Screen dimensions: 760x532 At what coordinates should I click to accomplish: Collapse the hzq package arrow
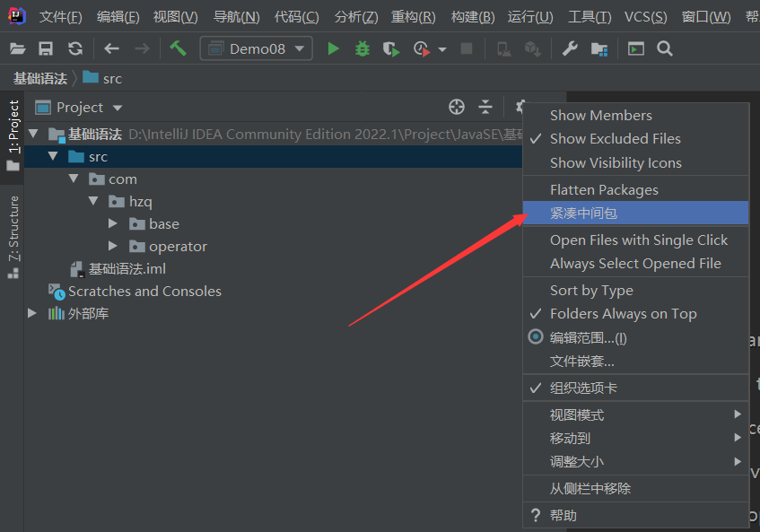click(93, 201)
